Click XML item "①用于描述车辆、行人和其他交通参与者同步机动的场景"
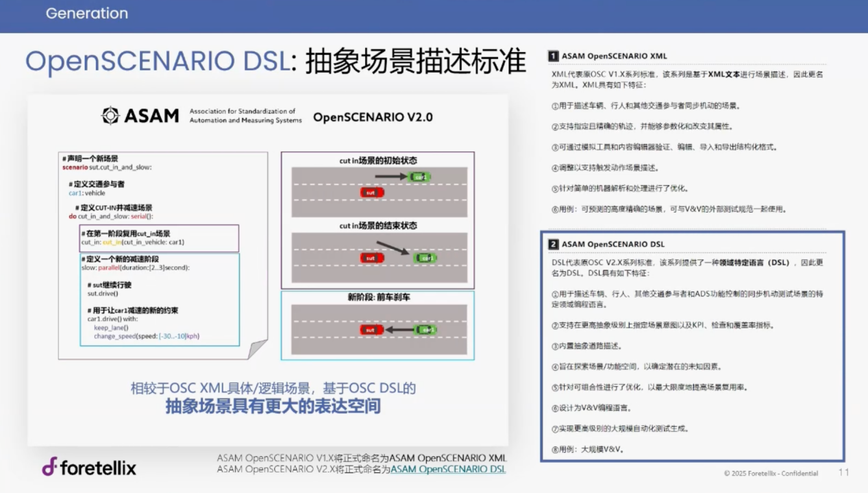Viewport: 868px width, 493px height. (x=646, y=106)
